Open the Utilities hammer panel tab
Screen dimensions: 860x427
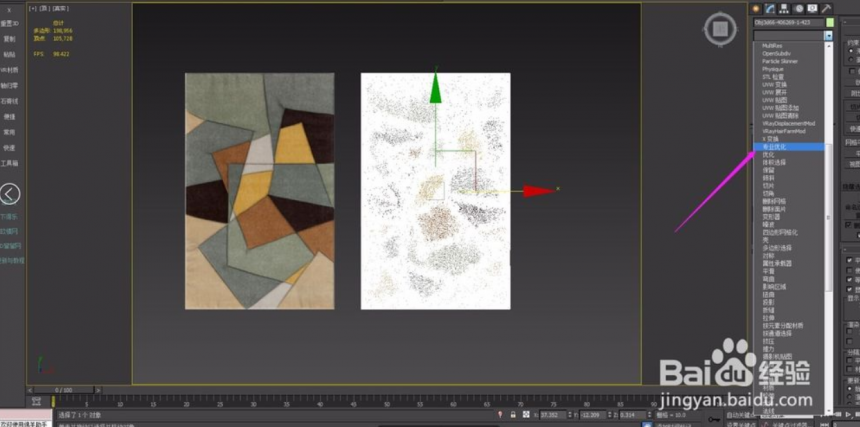pos(826,8)
